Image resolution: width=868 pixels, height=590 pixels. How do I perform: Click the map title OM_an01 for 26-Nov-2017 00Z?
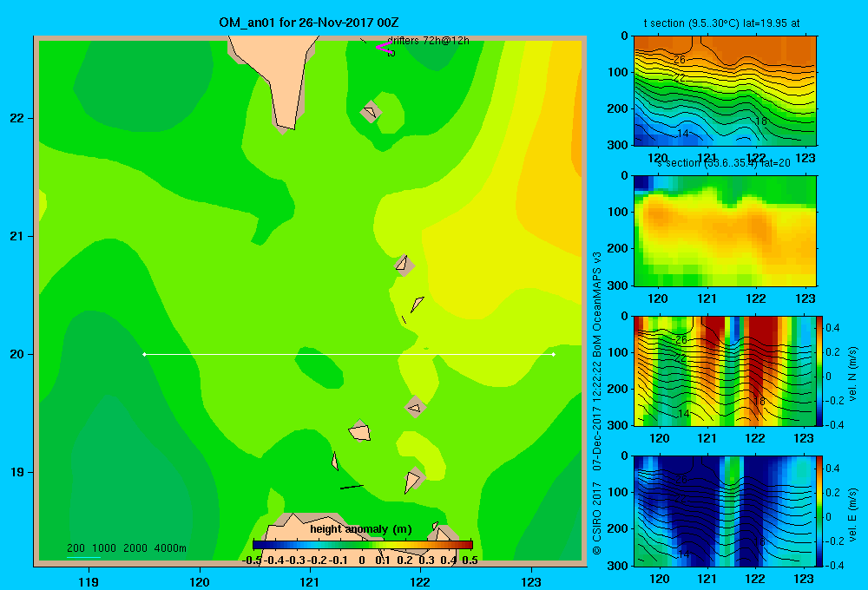309,23
